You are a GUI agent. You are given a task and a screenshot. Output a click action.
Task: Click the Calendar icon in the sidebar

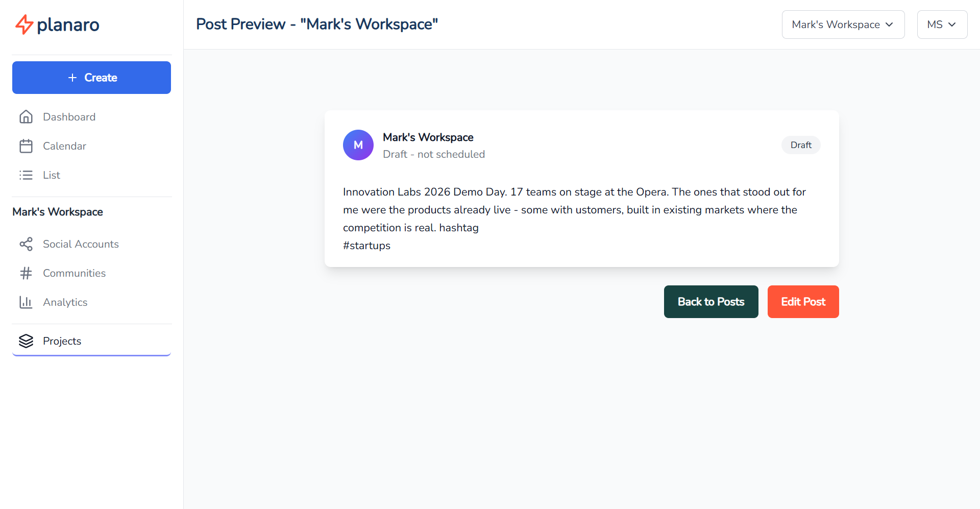(x=26, y=146)
